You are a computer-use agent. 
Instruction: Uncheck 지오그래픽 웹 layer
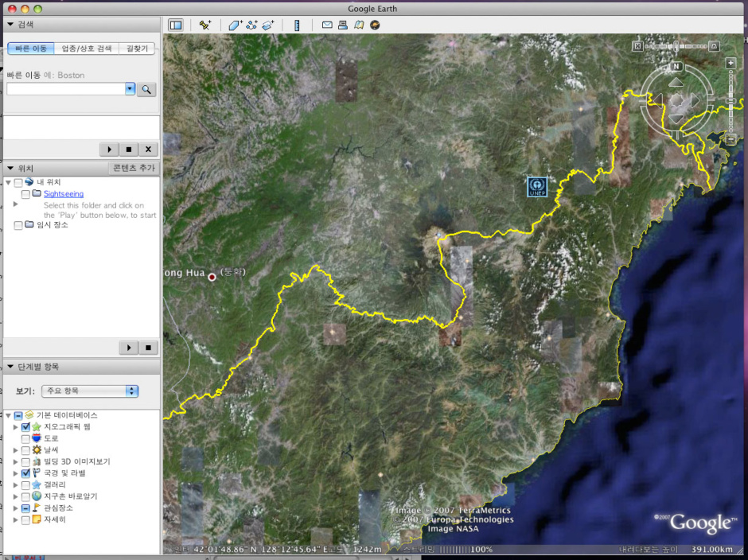coord(25,427)
